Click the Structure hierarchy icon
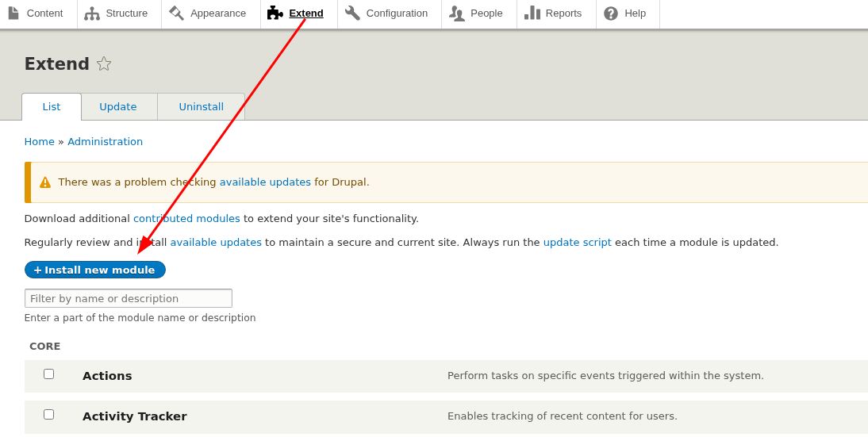This screenshot has height=437, width=868. (92, 13)
